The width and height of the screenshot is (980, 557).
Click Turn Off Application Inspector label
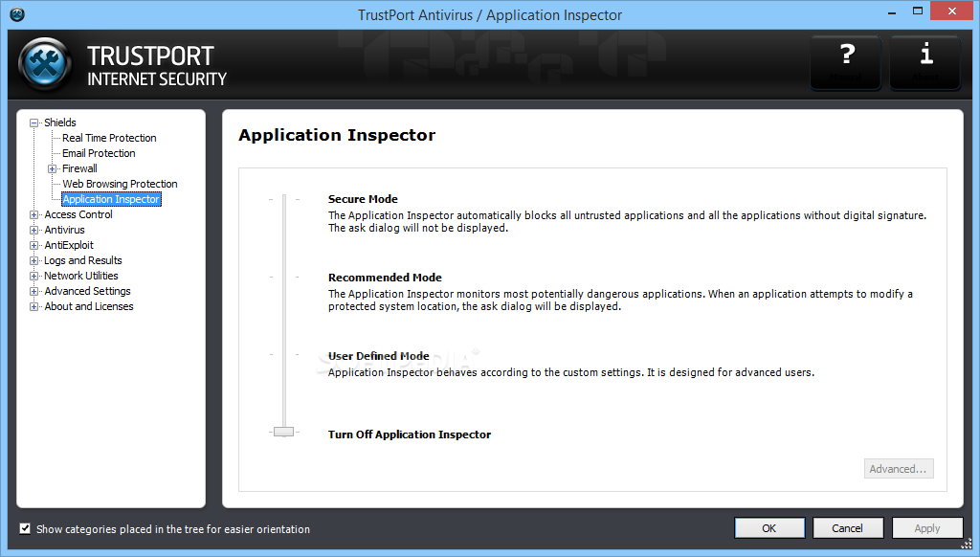[410, 434]
